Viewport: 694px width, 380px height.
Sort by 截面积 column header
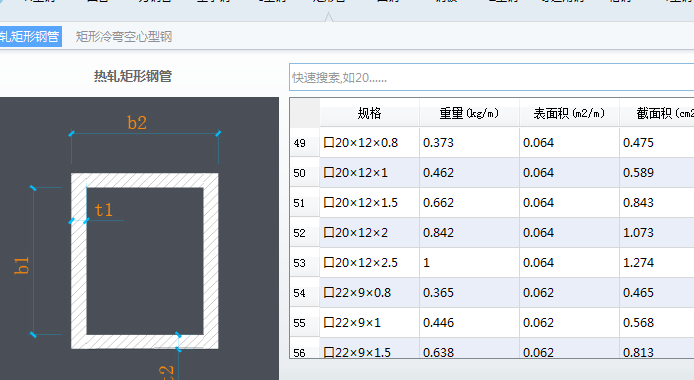pyautogui.click(x=657, y=113)
